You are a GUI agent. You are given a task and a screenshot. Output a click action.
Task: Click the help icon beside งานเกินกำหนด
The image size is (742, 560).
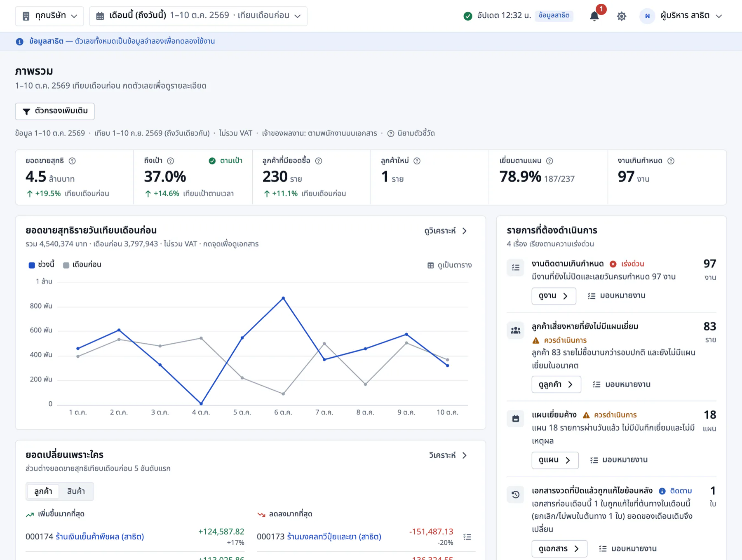(671, 161)
